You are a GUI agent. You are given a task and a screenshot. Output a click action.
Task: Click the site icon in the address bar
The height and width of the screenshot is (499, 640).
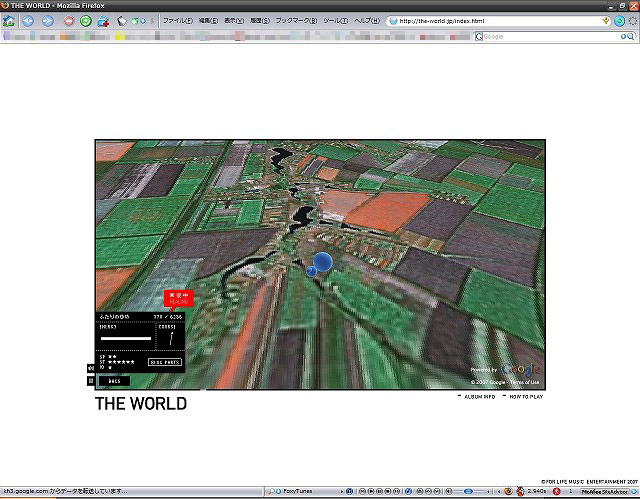pyautogui.click(x=393, y=21)
